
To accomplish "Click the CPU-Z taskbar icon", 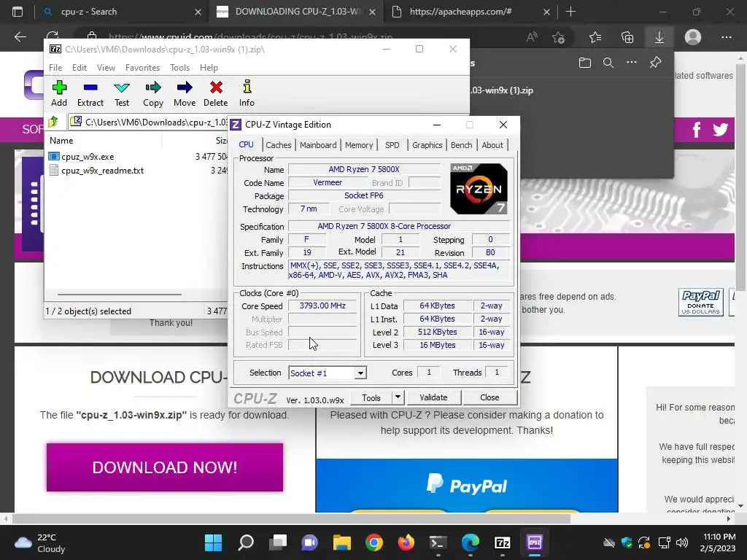I will click(535, 542).
